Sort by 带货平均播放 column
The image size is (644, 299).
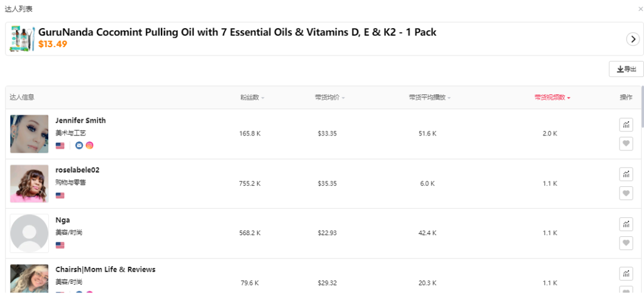click(x=429, y=97)
